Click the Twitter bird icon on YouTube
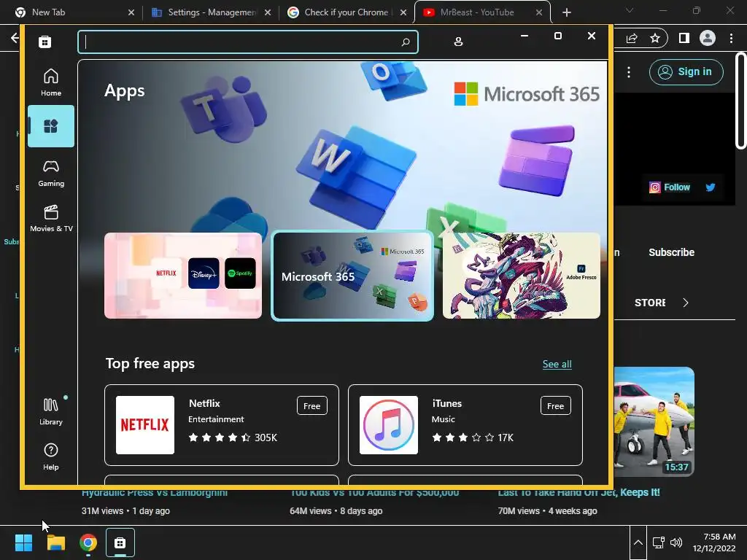 click(711, 187)
